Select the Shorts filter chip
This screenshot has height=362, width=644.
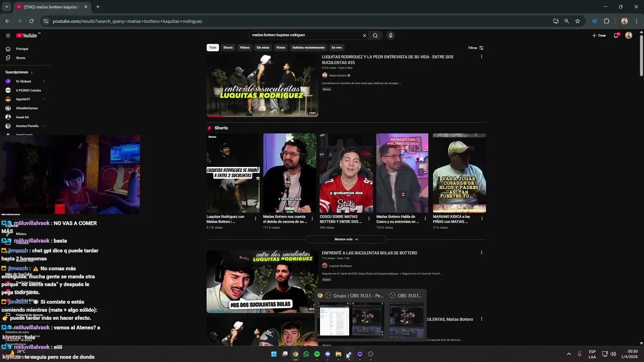pyautogui.click(x=228, y=47)
